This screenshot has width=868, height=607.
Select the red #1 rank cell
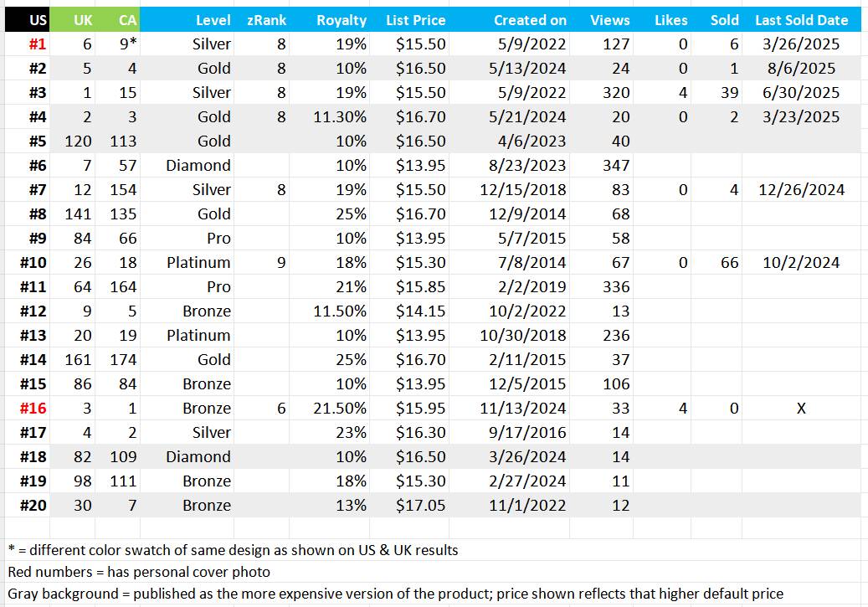pyautogui.click(x=27, y=44)
